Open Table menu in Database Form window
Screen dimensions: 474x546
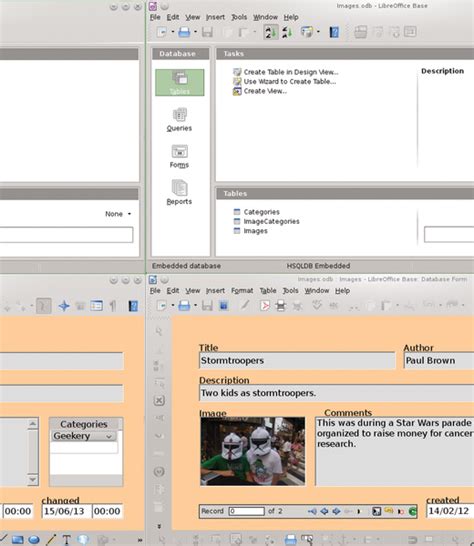(268, 290)
